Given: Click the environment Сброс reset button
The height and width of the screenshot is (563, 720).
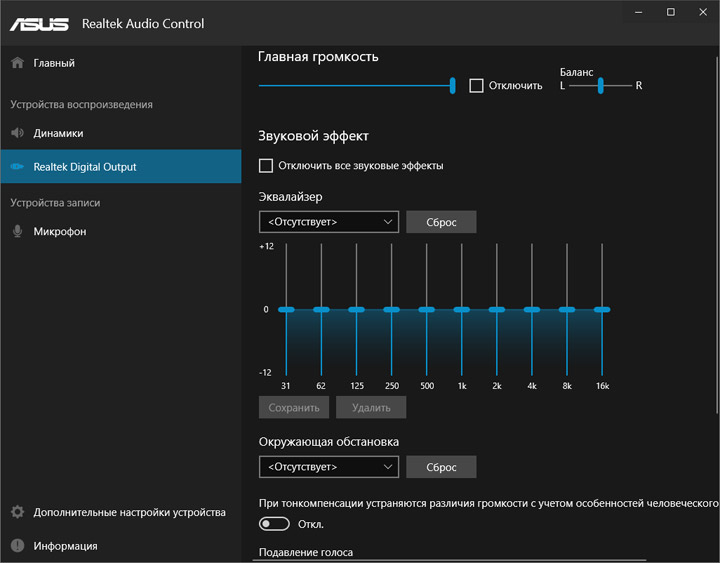Looking at the screenshot, I should pyautogui.click(x=441, y=467).
